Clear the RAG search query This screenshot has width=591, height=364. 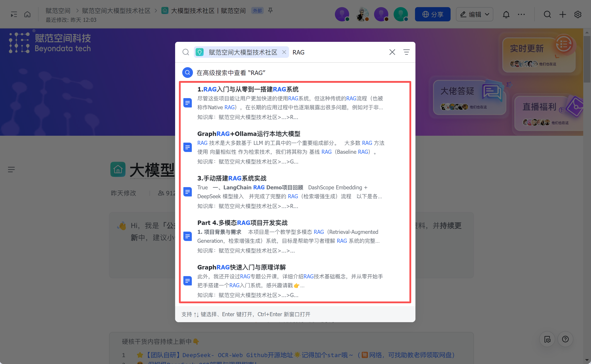392,52
